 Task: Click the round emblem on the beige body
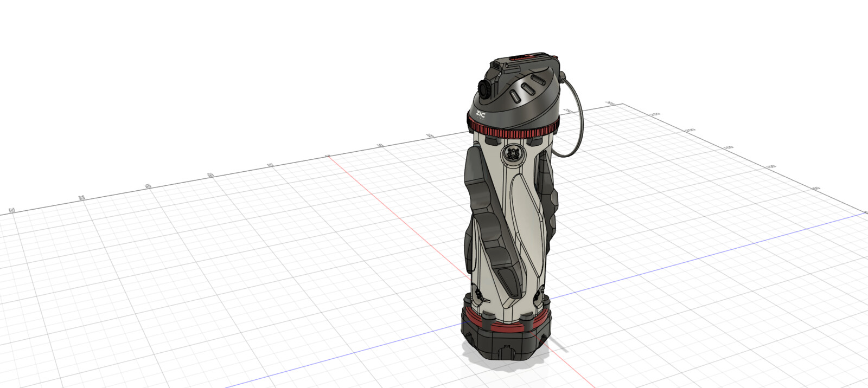tap(513, 154)
